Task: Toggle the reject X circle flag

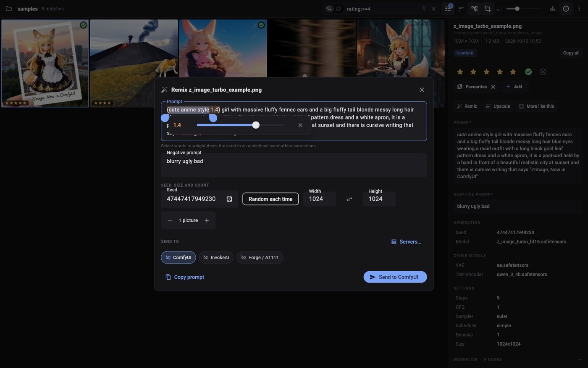Action: click(x=543, y=72)
